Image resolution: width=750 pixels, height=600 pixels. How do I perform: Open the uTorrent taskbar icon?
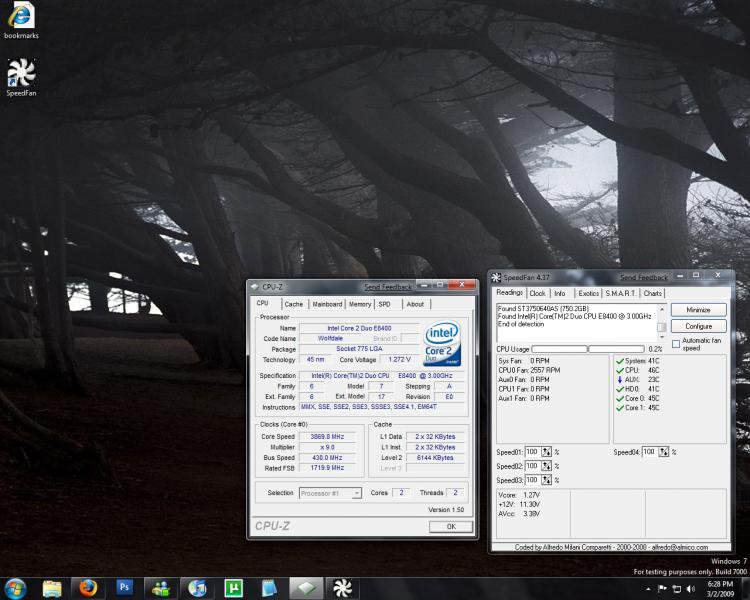click(x=233, y=588)
